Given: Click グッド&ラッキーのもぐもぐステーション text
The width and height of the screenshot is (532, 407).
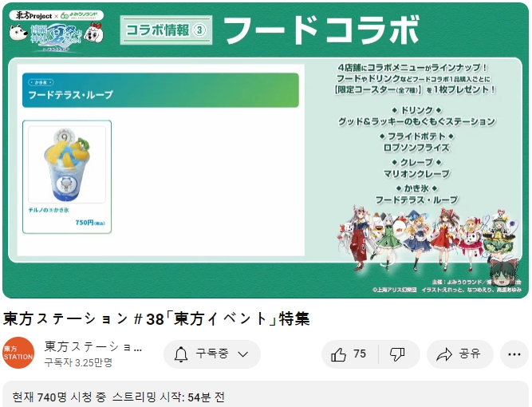Looking at the screenshot, I should tap(416, 121).
